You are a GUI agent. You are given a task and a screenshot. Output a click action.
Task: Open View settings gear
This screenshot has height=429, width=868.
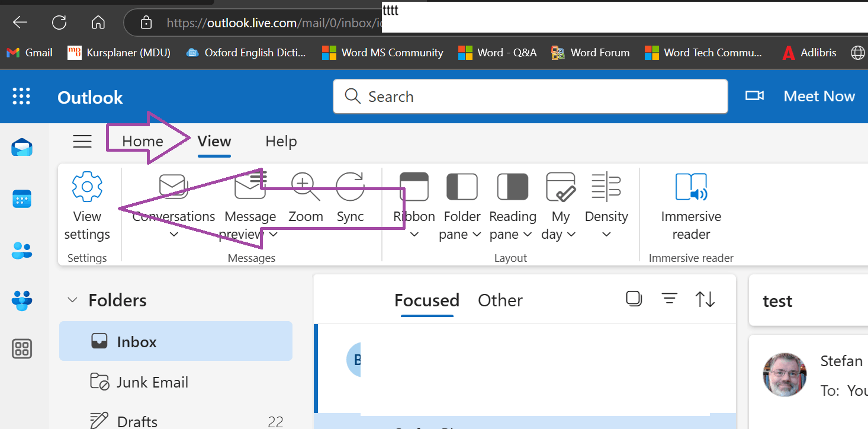pyautogui.click(x=87, y=207)
